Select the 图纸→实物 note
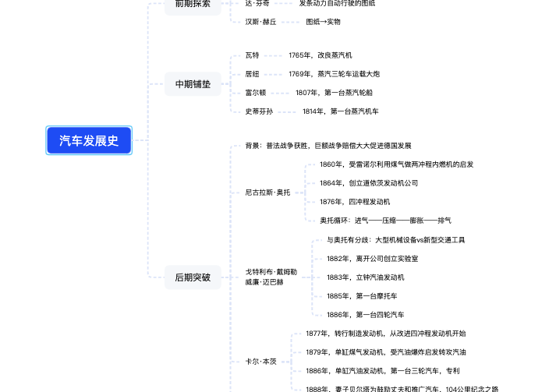Viewport: 549px width, 392px height. point(323,22)
